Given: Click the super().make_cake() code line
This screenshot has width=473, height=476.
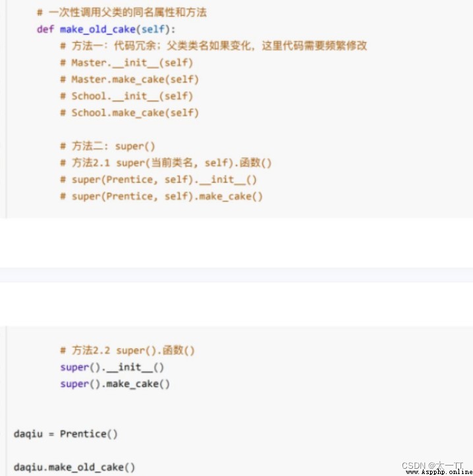Looking at the screenshot, I should point(115,384).
